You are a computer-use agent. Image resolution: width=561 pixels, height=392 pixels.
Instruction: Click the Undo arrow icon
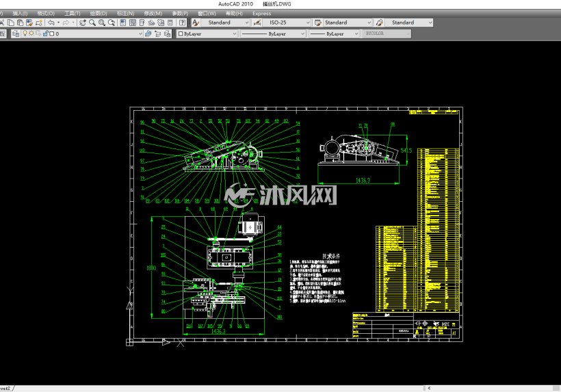51,23
